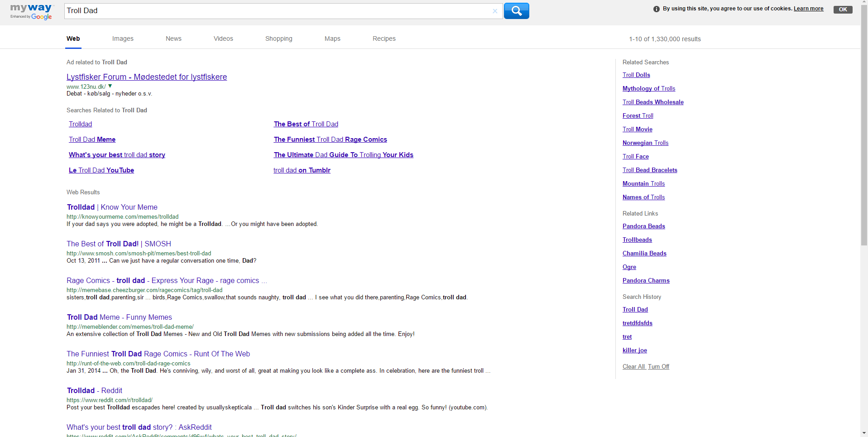
Task: Select the Troll Face related search
Action: coord(635,156)
